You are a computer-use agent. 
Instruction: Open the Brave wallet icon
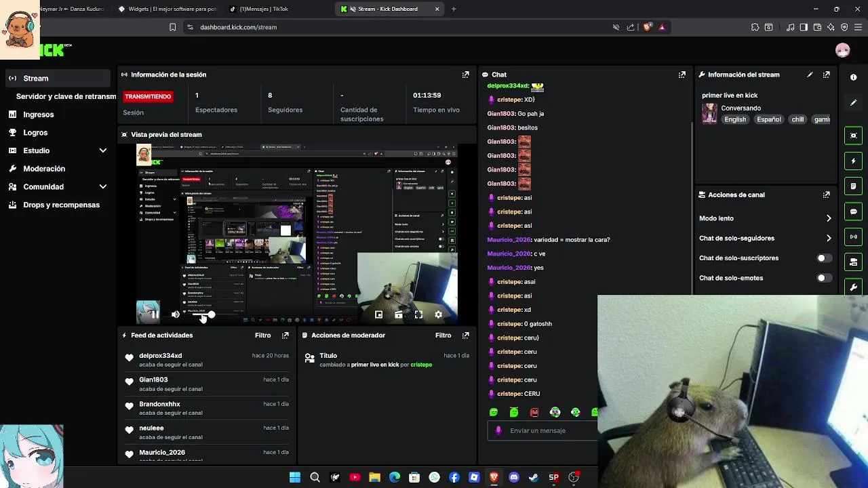coord(817,27)
